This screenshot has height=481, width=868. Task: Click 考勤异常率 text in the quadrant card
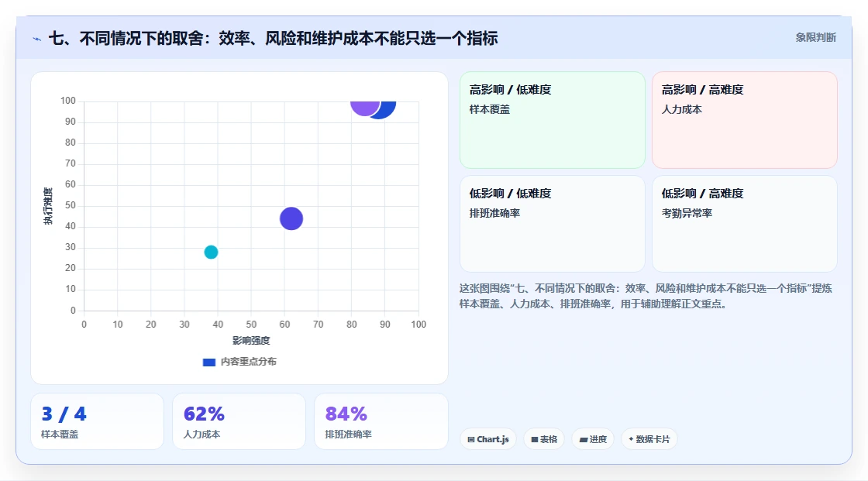click(687, 213)
